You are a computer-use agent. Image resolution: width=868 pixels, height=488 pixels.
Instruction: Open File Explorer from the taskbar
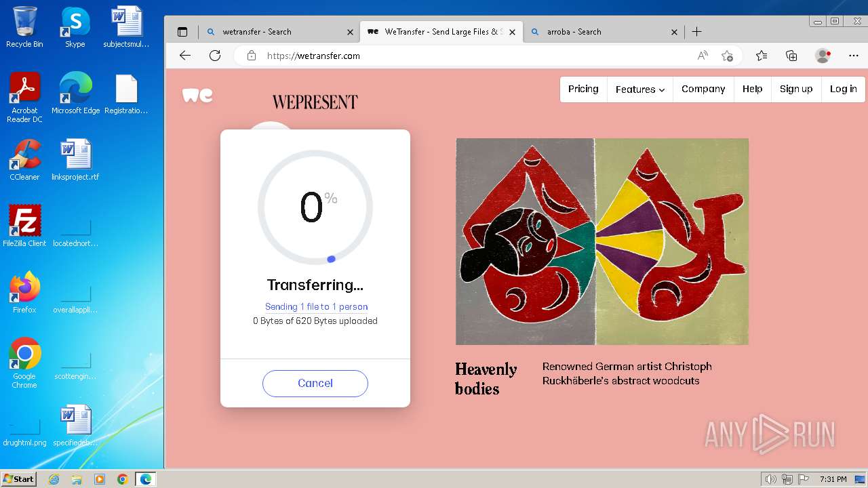(77, 479)
